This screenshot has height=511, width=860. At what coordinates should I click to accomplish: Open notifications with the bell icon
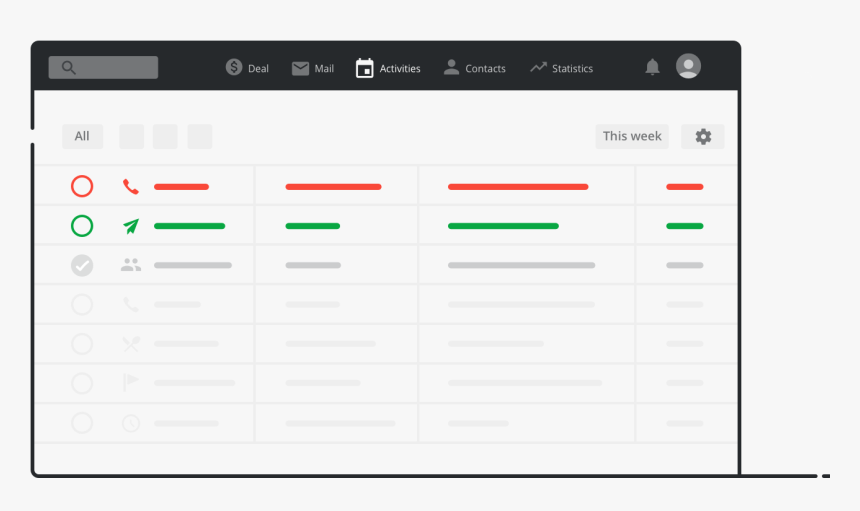tap(652, 67)
